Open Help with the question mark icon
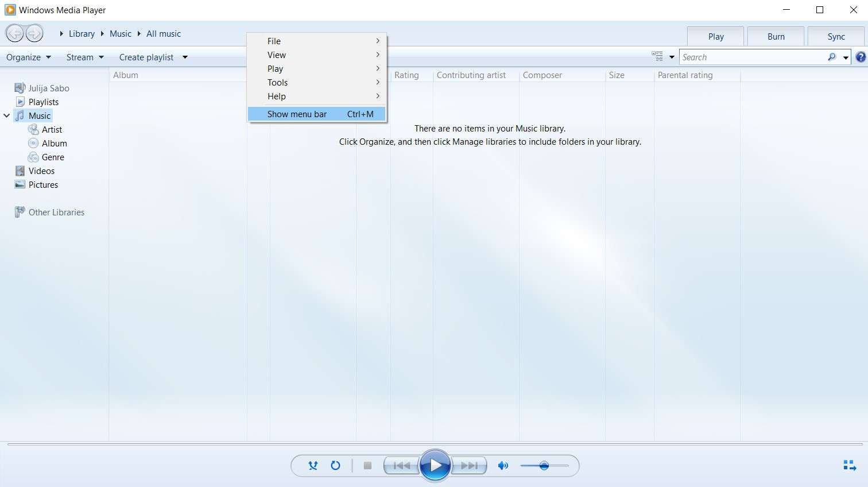Image resolution: width=868 pixels, height=487 pixels. tap(861, 57)
